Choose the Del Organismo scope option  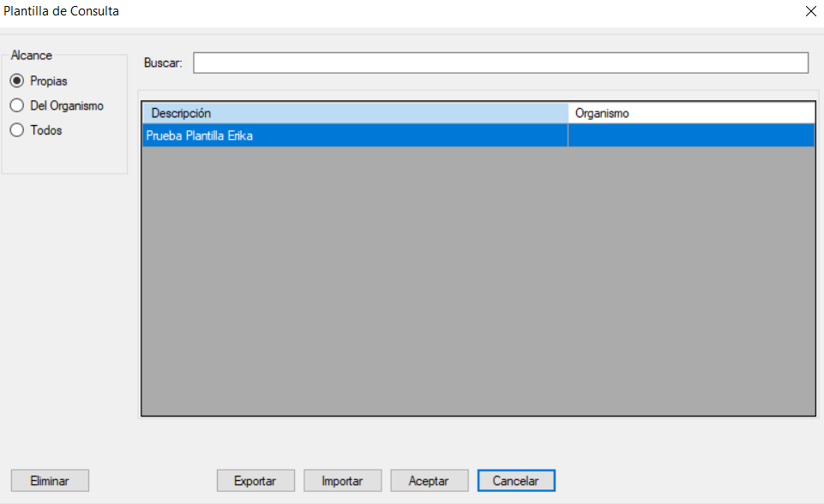tap(16, 106)
